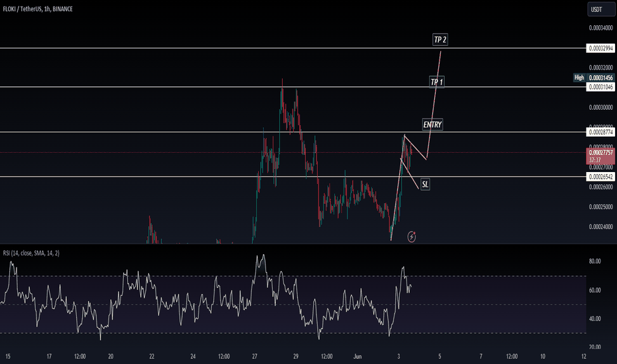The width and height of the screenshot is (617, 364).
Task: Select the TP 1 text label
Action: (437, 82)
